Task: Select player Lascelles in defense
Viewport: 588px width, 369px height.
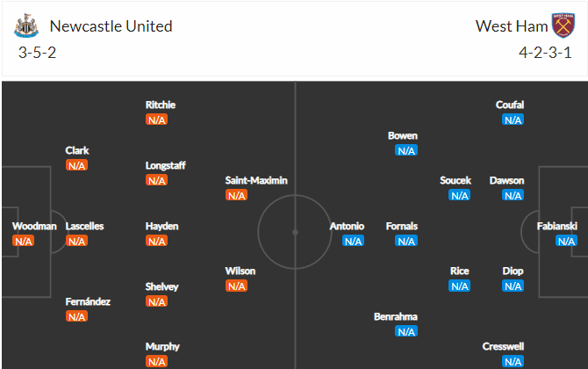Action: pos(85,226)
